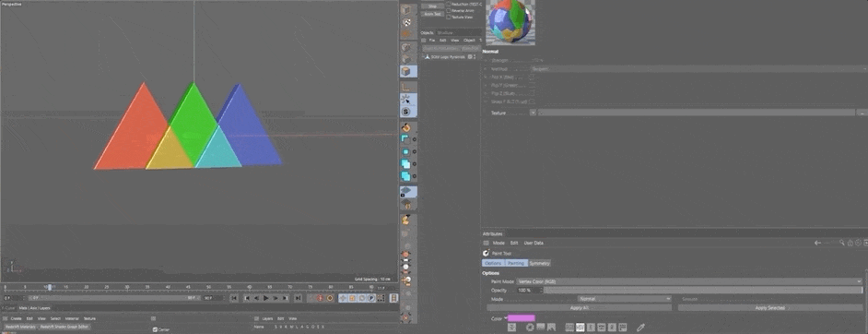Click the Step button

[x=433, y=6]
